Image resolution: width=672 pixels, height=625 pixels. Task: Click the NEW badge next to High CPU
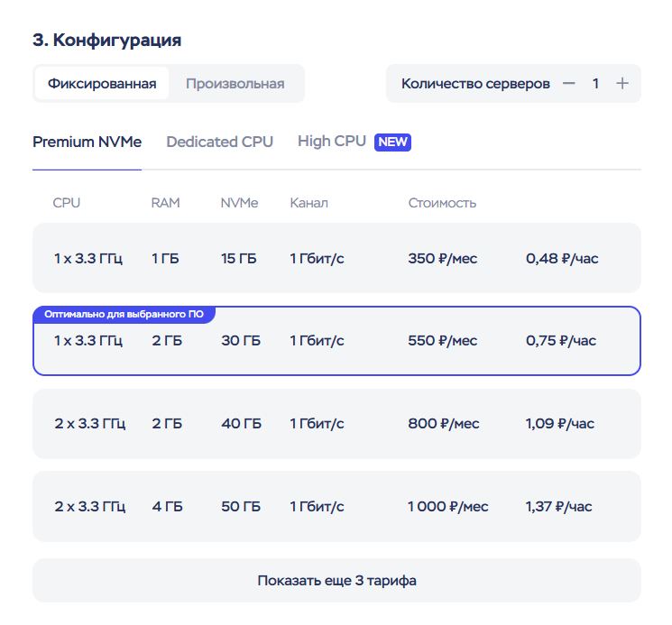[x=393, y=142]
